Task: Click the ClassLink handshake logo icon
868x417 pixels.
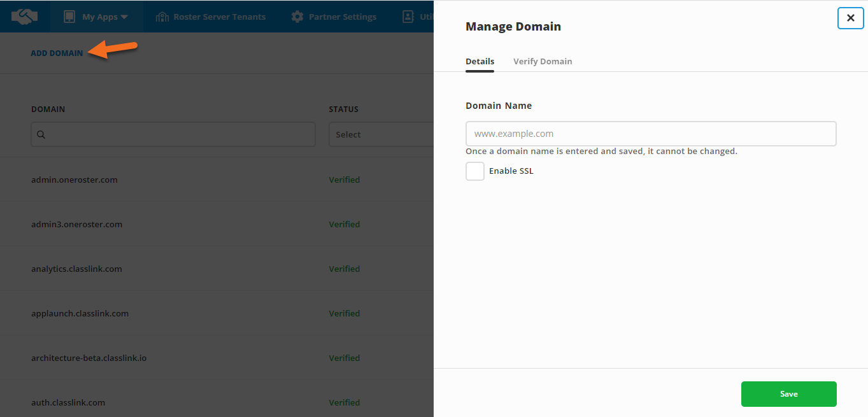Action: click(x=25, y=17)
